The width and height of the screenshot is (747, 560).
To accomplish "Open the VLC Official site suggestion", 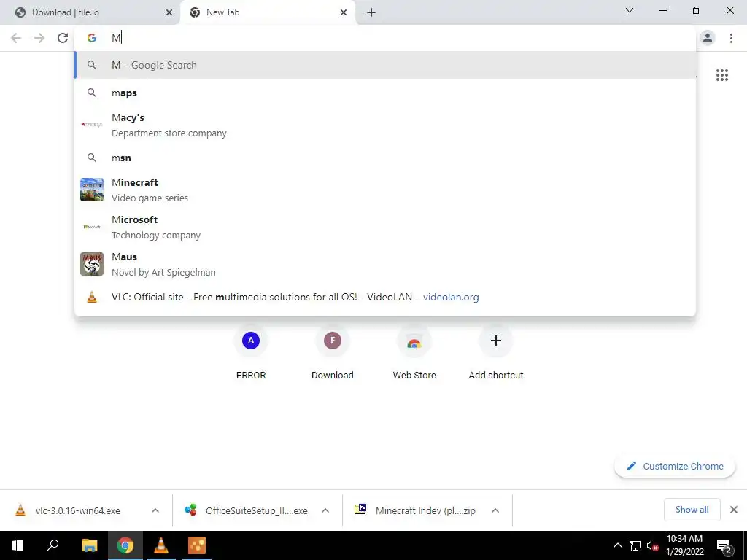I will [x=385, y=297].
